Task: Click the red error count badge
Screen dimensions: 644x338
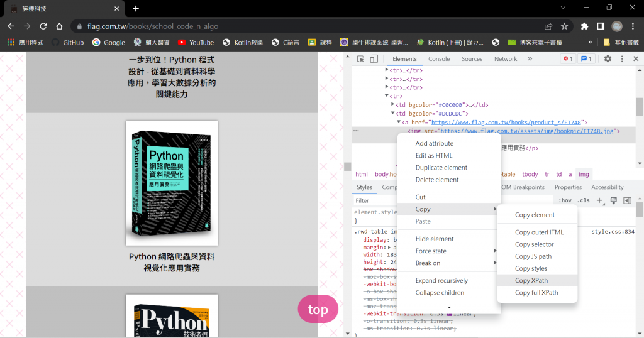Action: 568,59
